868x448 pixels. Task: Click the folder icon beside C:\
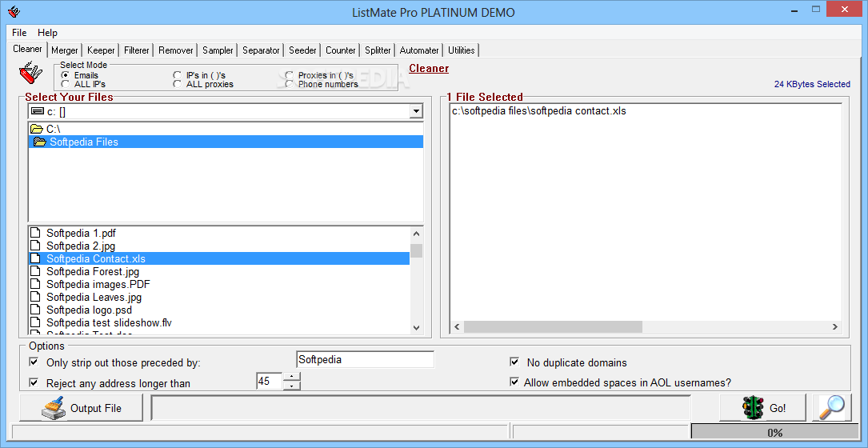point(37,129)
